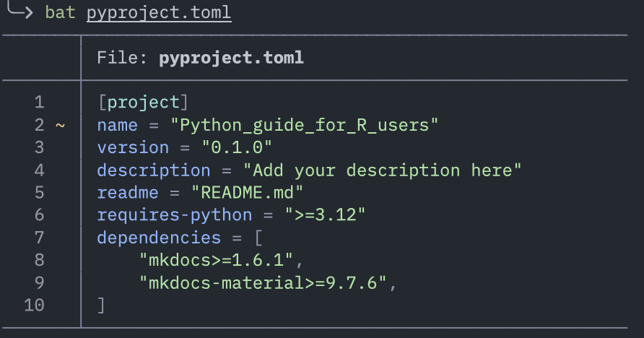Select "Add your description here" string
The height and width of the screenshot is (338, 644).
pyautogui.click(x=383, y=170)
